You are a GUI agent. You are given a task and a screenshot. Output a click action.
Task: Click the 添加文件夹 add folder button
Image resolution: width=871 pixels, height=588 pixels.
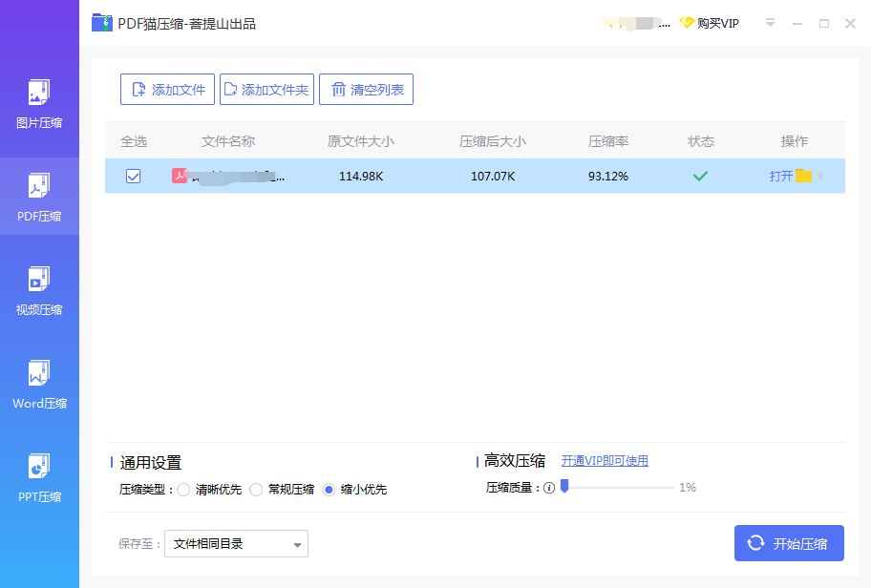coord(266,90)
